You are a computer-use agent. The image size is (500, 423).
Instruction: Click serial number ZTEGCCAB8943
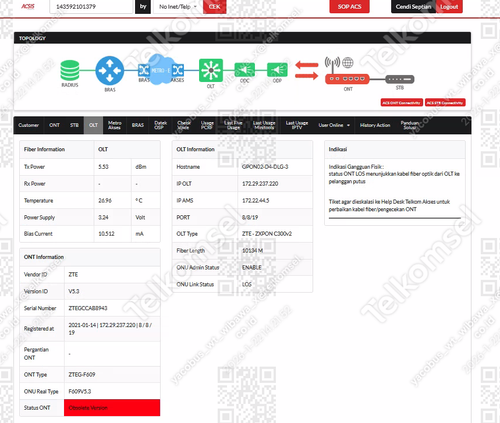click(x=88, y=308)
